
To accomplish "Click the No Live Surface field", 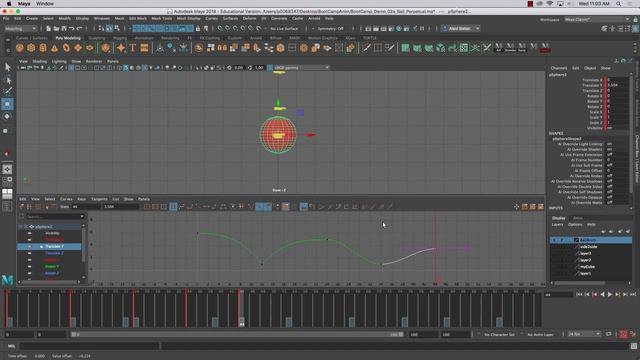I will [x=284, y=29].
